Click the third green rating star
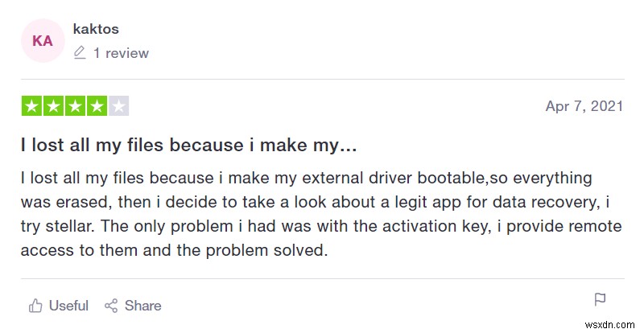This screenshot has width=644, height=333. (76, 106)
